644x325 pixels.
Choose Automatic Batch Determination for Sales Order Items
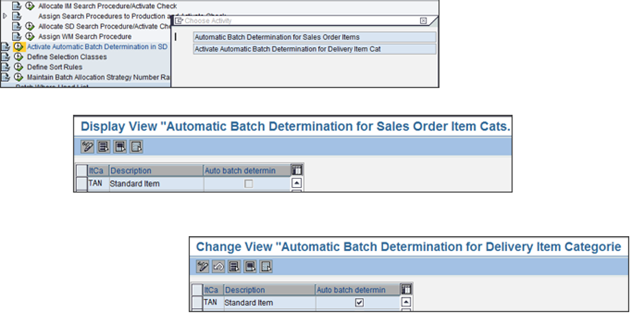[x=314, y=37]
